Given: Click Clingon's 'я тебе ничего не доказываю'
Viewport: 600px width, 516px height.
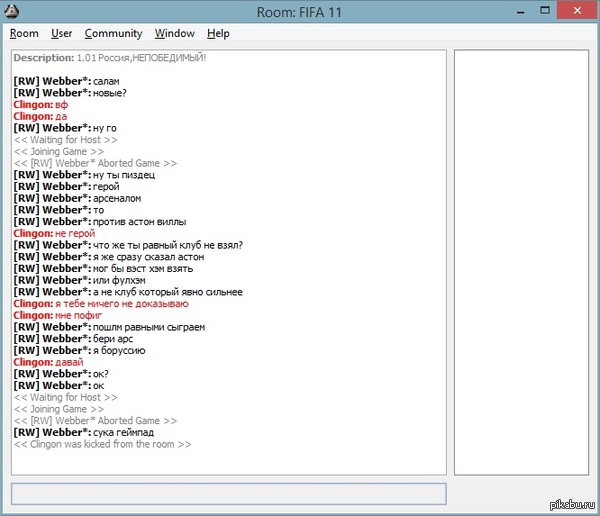Looking at the screenshot, I should point(101,304).
